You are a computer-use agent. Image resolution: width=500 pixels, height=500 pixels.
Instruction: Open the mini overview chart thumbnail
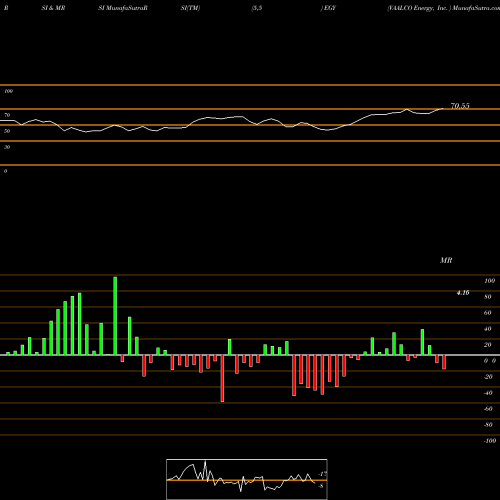(x=247, y=479)
